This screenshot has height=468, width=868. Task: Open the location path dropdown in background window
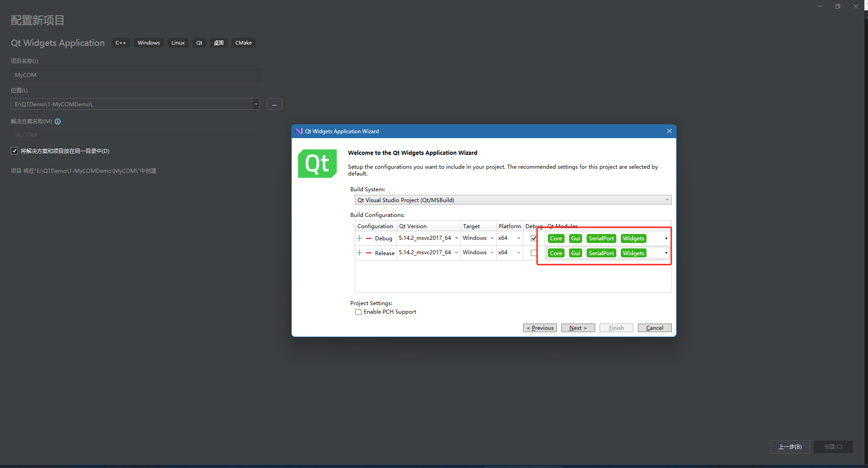[x=256, y=104]
